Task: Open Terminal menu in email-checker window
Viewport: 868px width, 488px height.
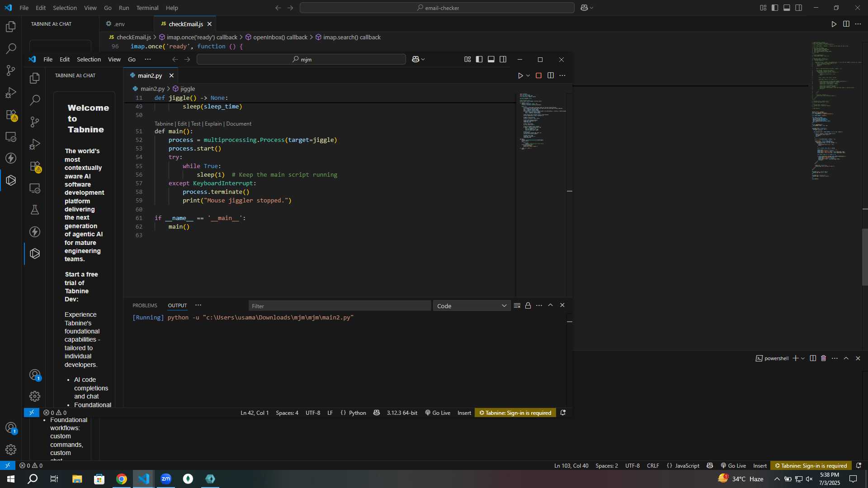Action: point(147,8)
